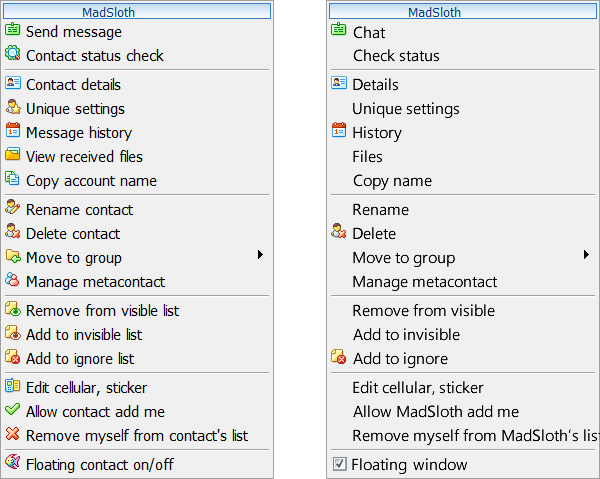Screen dimensions: 600x479
Task: Open Move to group entry in right menu
Action: [403, 258]
